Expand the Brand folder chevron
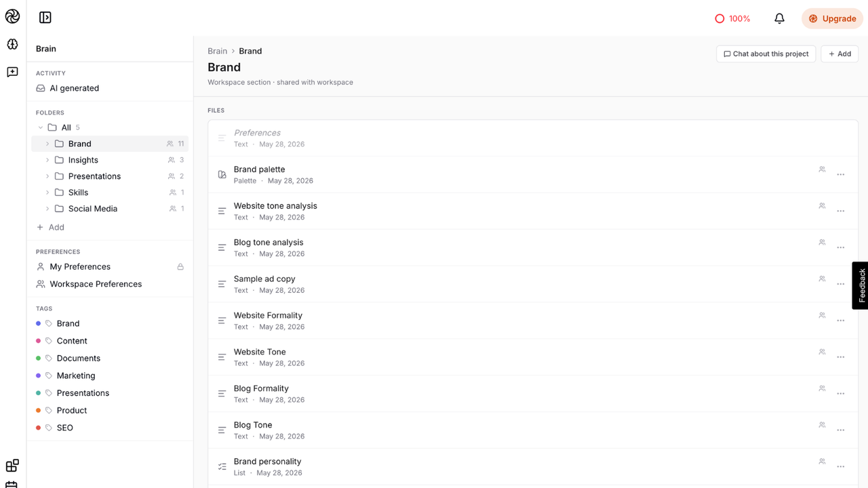The image size is (868, 488). pos(47,144)
